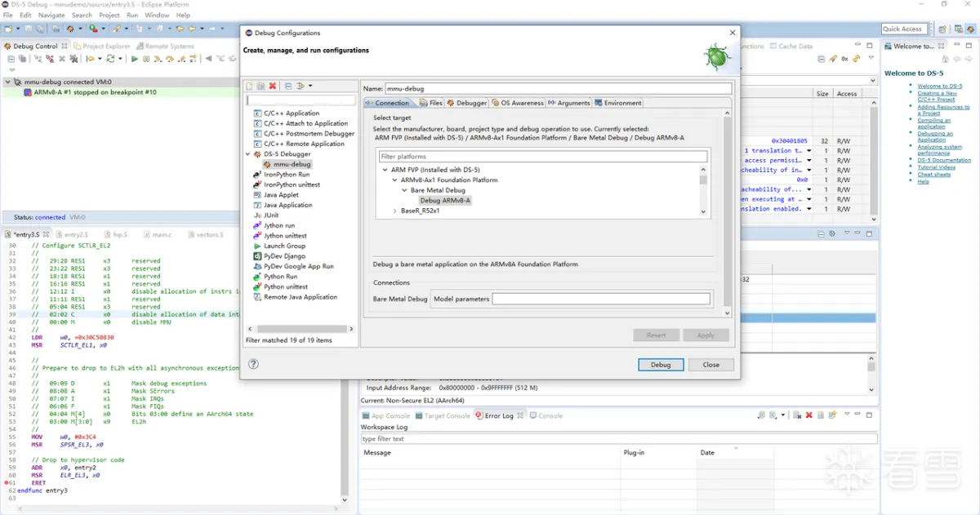Open the Debug toolbar button dropdown arrow

coord(80,29)
